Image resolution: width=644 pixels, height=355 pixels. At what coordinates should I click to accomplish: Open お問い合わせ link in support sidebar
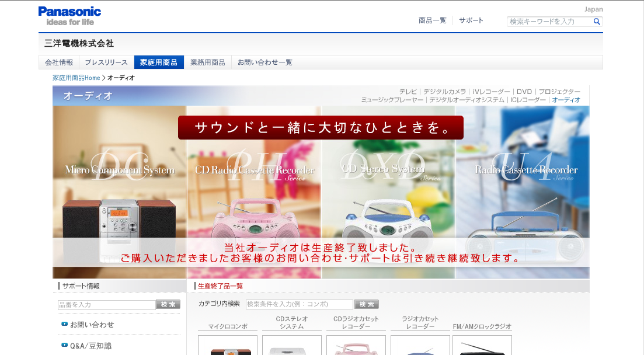click(x=92, y=325)
